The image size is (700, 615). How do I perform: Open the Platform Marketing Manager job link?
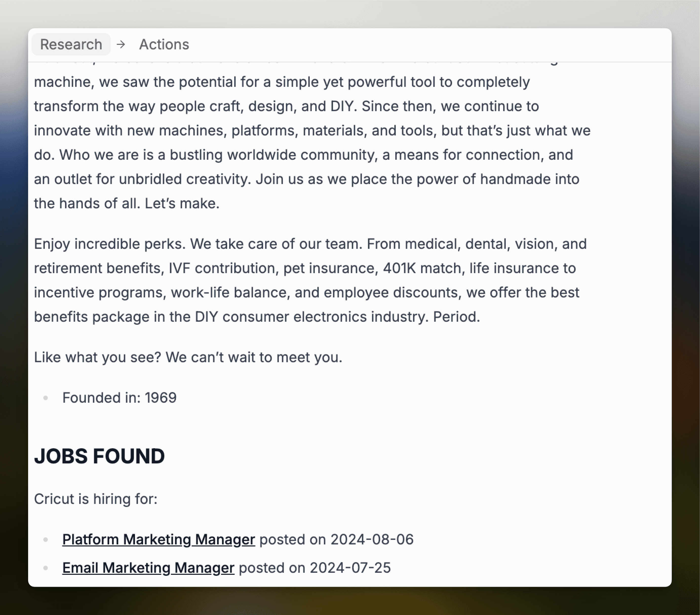coord(159,540)
